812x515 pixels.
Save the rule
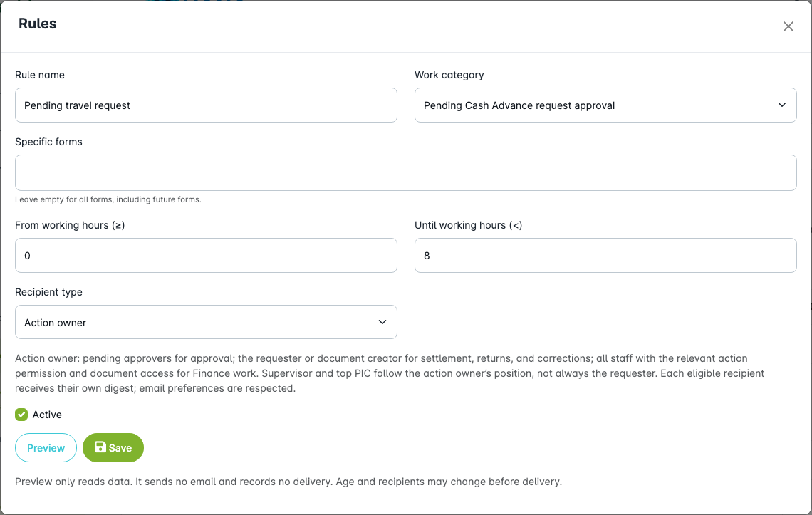point(113,447)
